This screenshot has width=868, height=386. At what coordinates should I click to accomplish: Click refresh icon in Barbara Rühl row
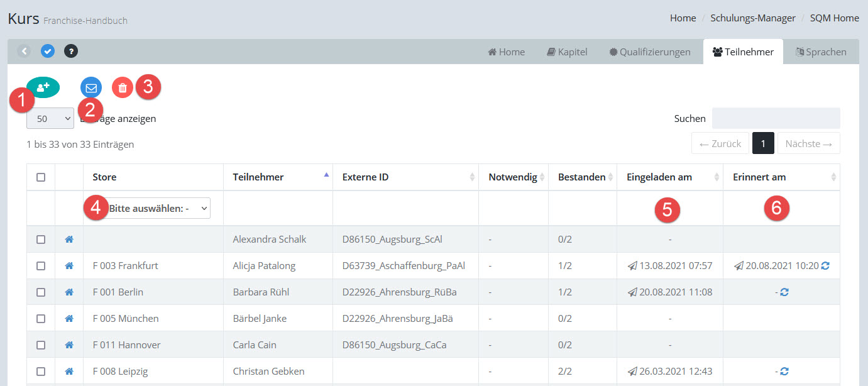(x=784, y=292)
